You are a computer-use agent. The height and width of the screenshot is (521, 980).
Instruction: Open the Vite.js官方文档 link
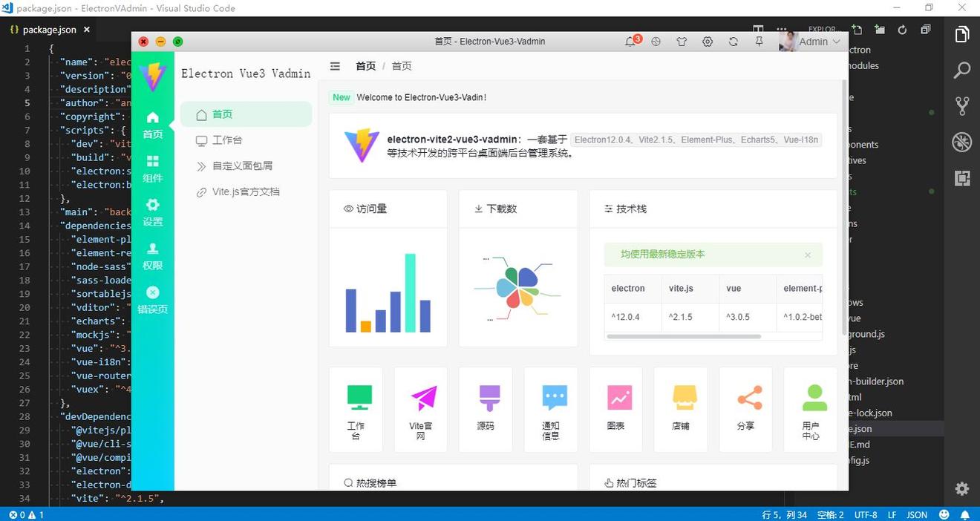click(x=245, y=191)
